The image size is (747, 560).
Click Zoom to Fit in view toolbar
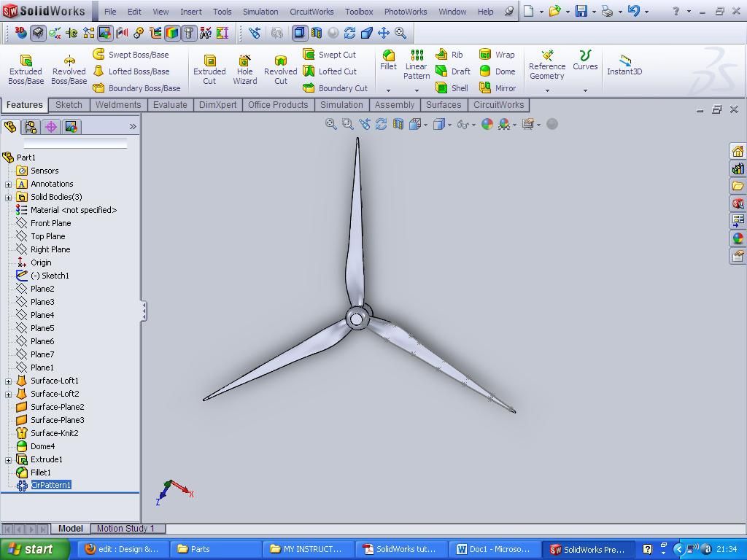[331, 124]
